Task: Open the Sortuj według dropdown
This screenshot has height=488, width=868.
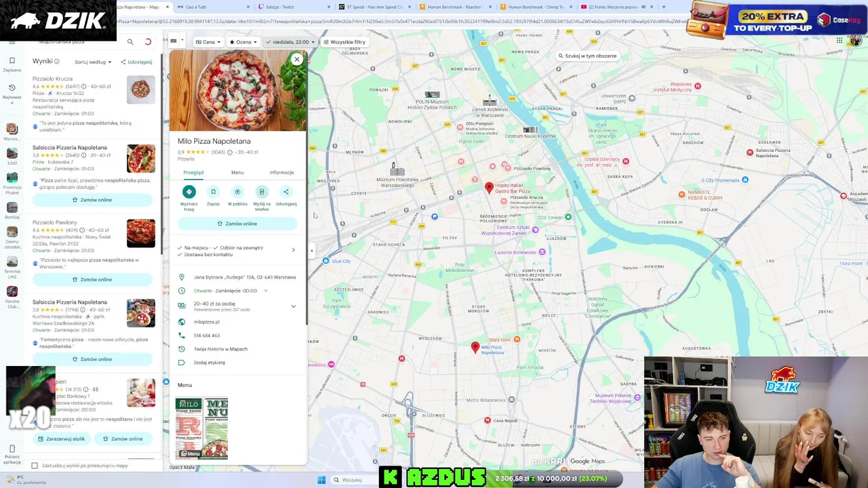Action: coord(93,62)
